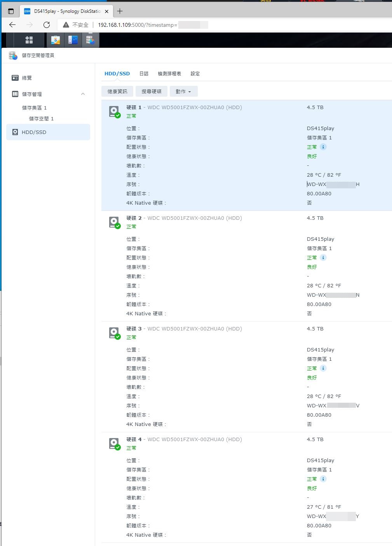Click the not-secure warning triangle icon
This screenshot has width=392, height=546.
pos(66,25)
